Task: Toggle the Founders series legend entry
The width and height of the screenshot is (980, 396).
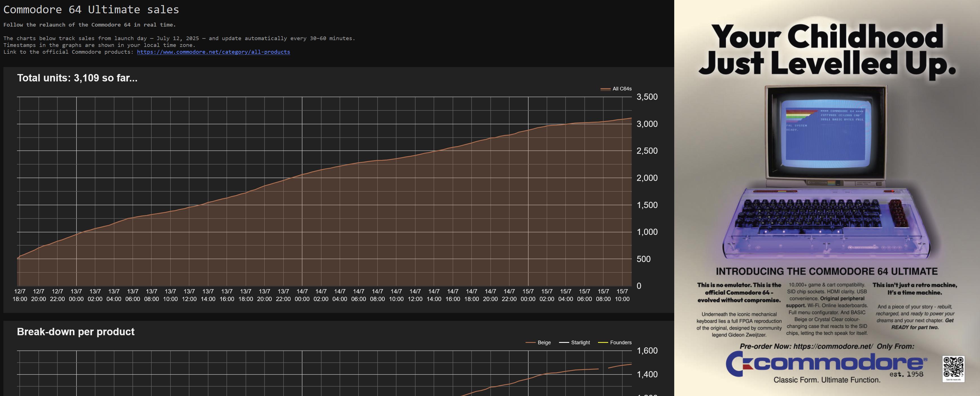Action: point(615,343)
